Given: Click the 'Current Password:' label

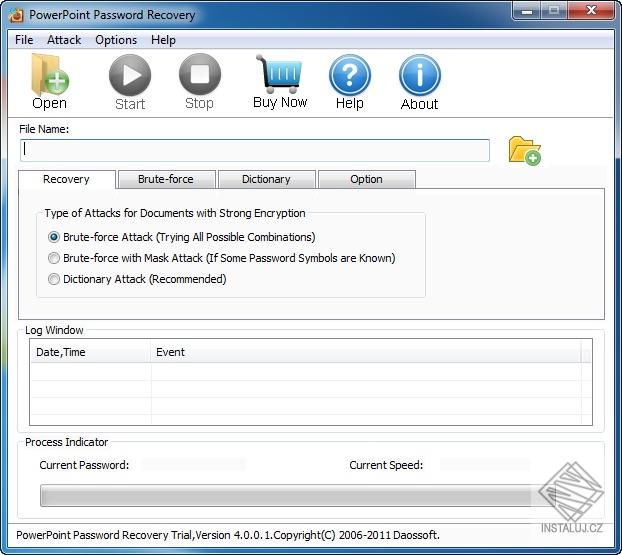Looking at the screenshot, I should click(84, 465).
